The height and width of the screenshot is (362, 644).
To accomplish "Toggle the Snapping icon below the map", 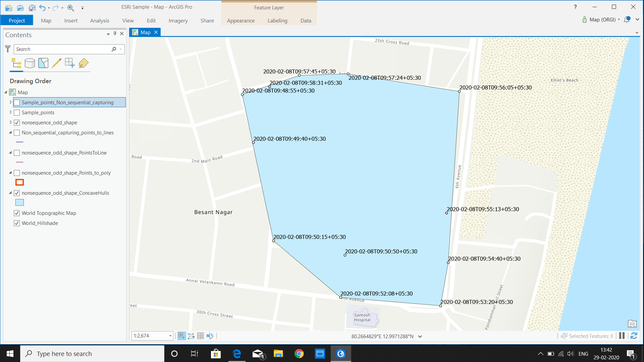I will click(181, 336).
